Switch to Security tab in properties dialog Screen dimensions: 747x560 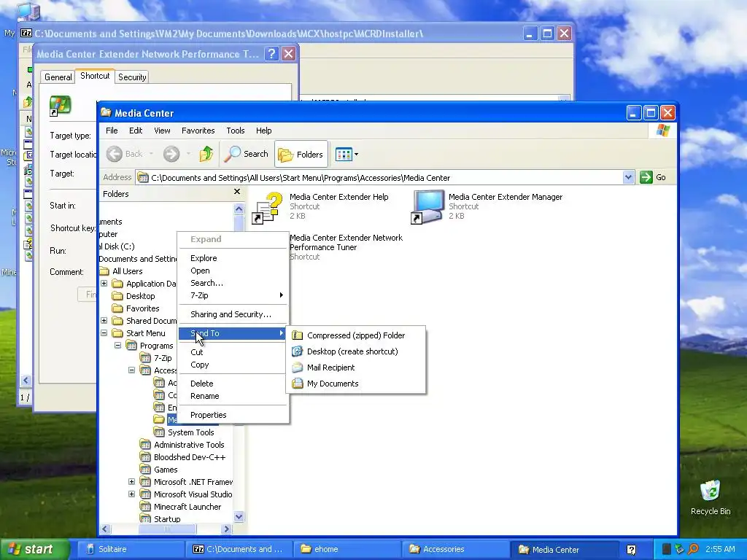pyautogui.click(x=132, y=77)
